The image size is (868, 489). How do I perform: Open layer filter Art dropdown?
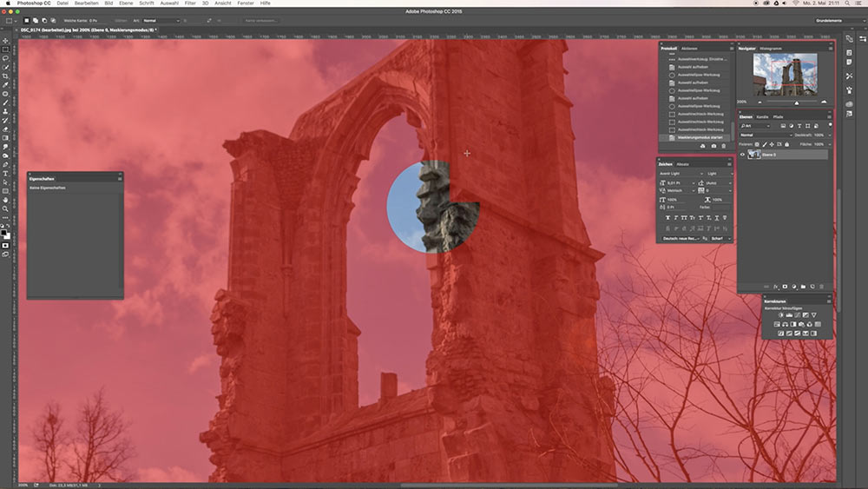pos(756,126)
